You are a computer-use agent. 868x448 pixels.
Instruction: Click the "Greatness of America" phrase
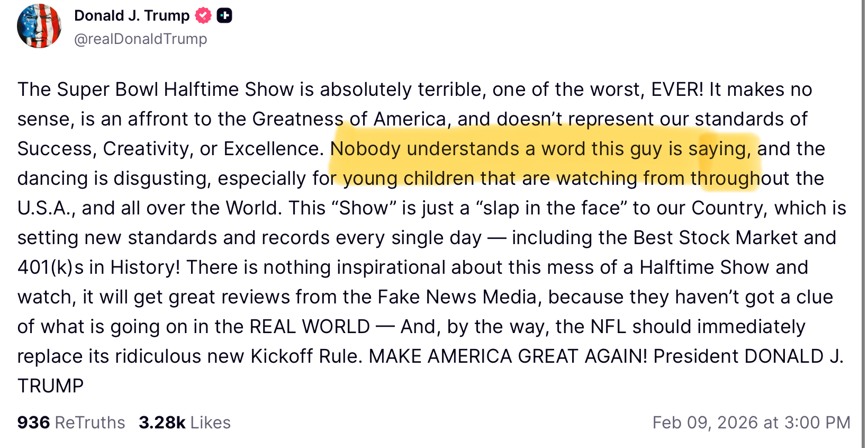349,119
